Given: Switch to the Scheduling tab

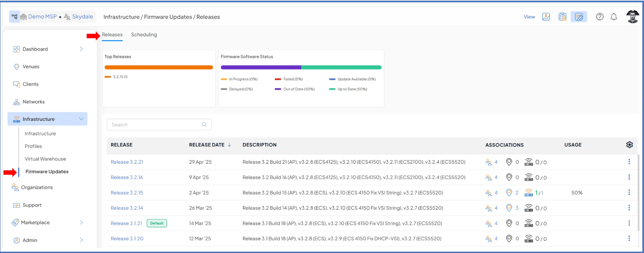Looking at the screenshot, I should (144, 35).
